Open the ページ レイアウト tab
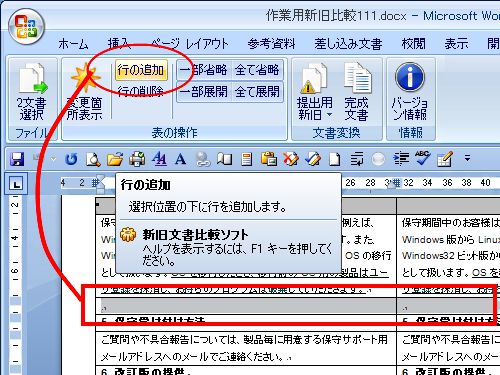The image size is (500, 375). click(x=189, y=43)
